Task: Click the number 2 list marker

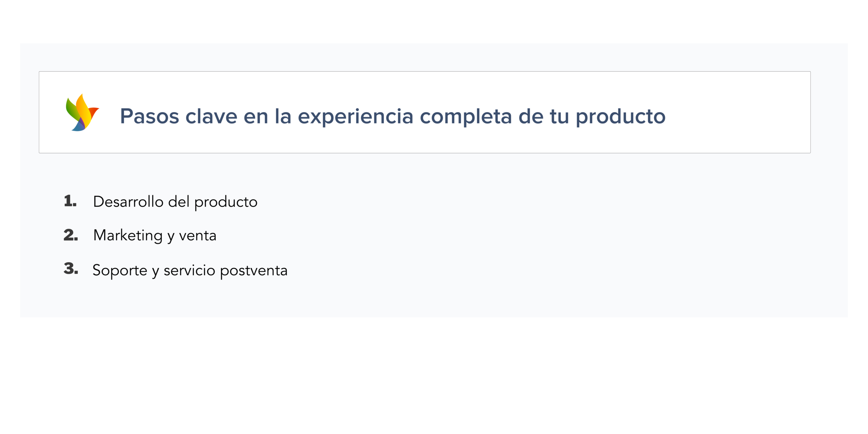Action: point(71,235)
